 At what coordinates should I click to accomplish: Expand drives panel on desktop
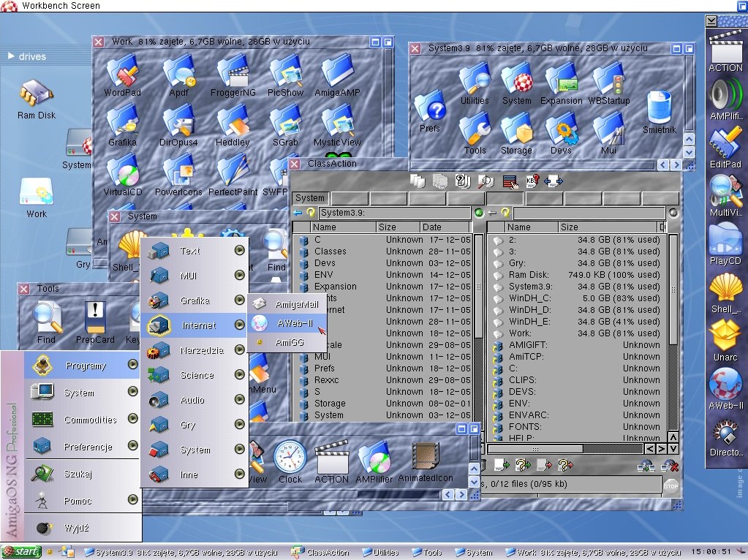click(11, 56)
